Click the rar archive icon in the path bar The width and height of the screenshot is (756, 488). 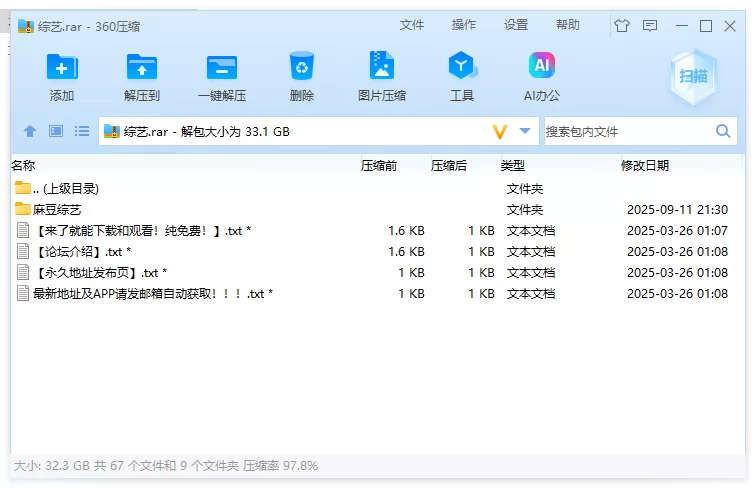(x=112, y=131)
